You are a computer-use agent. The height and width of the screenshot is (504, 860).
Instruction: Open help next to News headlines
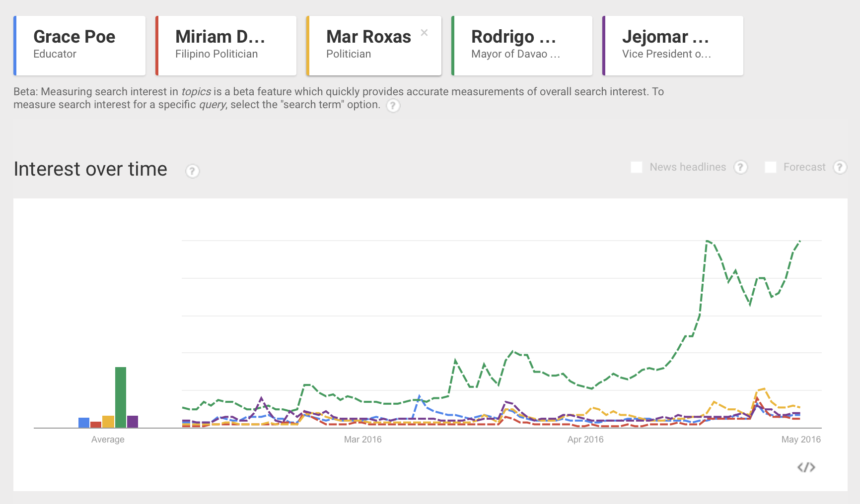click(x=741, y=167)
